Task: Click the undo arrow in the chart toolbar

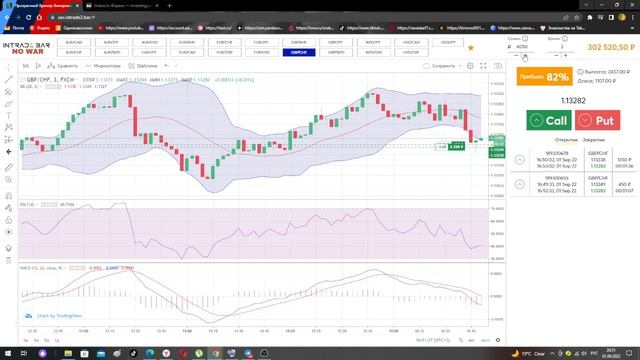Action: click(x=167, y=66)
